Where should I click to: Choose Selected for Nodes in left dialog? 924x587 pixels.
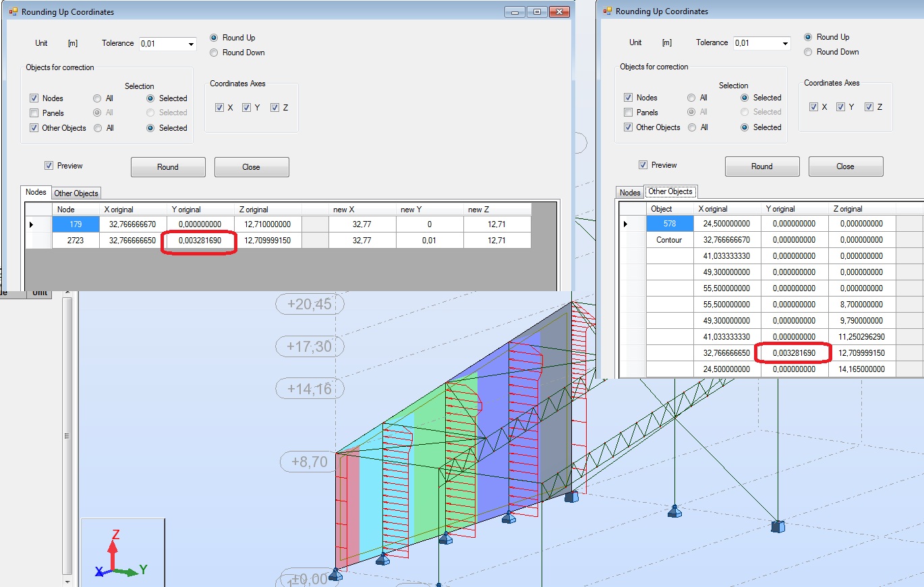tap(151, 98)
